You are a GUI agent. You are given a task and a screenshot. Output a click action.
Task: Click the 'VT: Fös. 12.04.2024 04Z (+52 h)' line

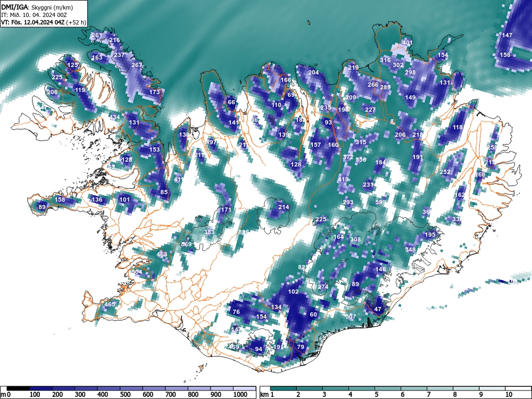pos(44,22)
